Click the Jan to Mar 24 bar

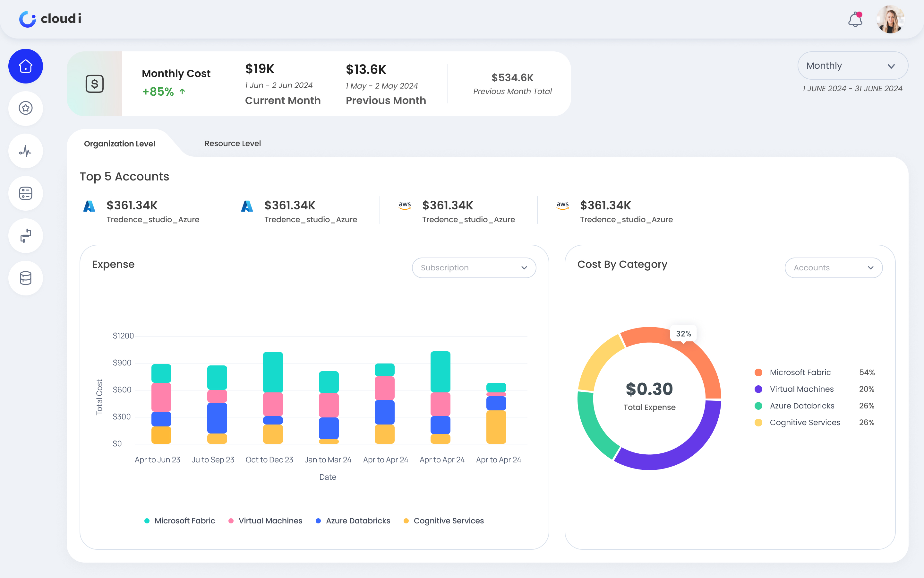pyautogui.click(x=329, y=407)
